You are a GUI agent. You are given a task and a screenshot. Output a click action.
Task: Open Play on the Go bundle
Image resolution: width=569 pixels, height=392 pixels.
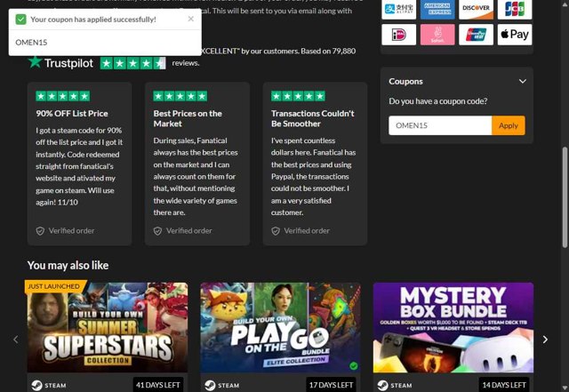[x=281, y=328]
